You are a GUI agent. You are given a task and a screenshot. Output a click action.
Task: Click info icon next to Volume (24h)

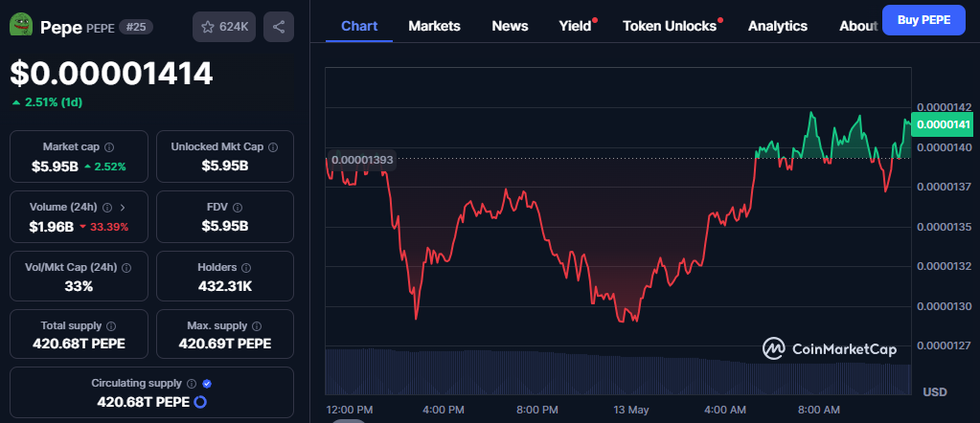107,208
